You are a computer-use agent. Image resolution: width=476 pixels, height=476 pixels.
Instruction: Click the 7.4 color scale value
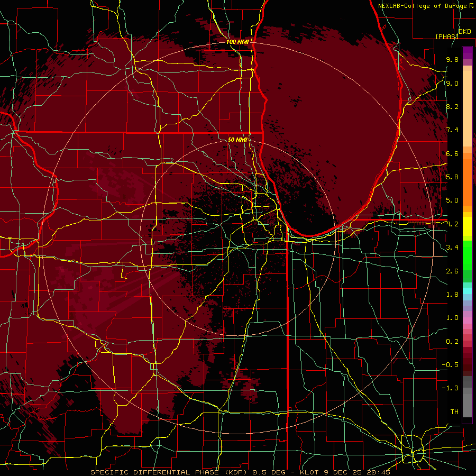click(x=452, y=130)
